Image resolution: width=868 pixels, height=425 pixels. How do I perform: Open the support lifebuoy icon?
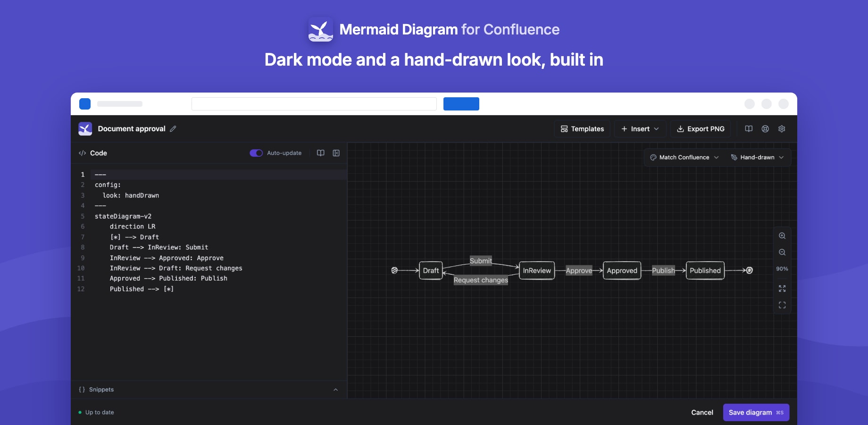(x=765, y=129)
